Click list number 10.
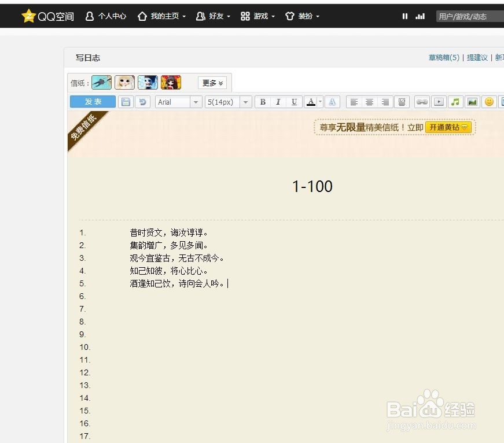Image resolution: width=504 pixels, height=443 pixels. [85, 347]
